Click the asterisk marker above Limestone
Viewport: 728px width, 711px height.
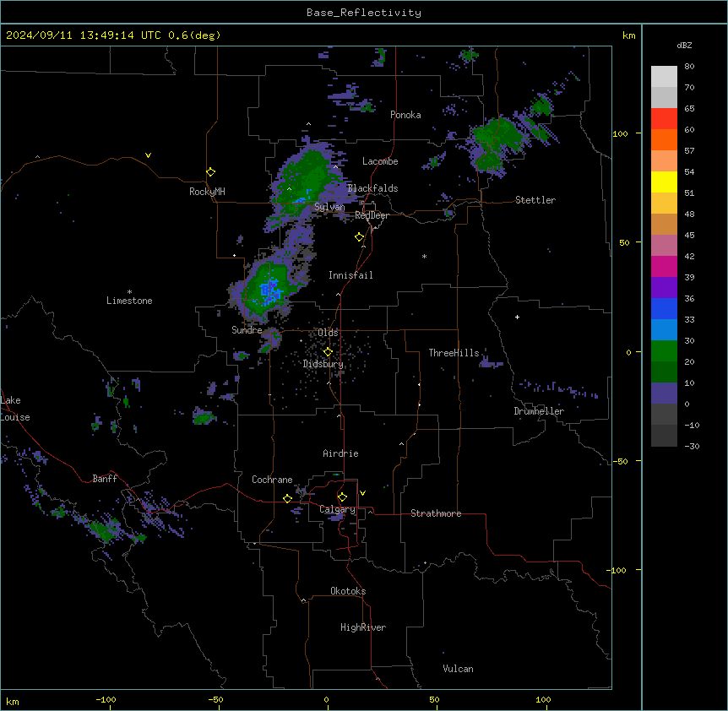tap(129, 292)
